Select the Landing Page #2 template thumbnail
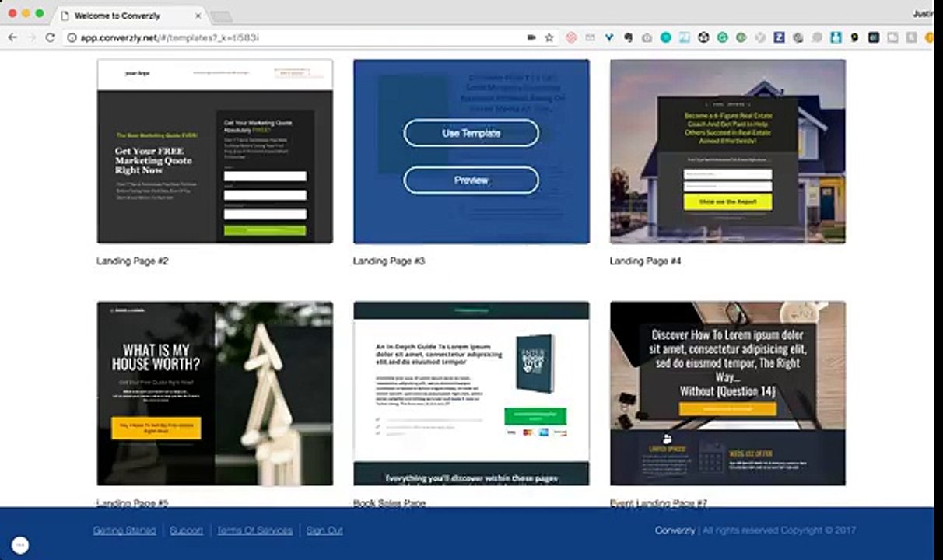Screen dimensions: 943x560 pos(215,152)
